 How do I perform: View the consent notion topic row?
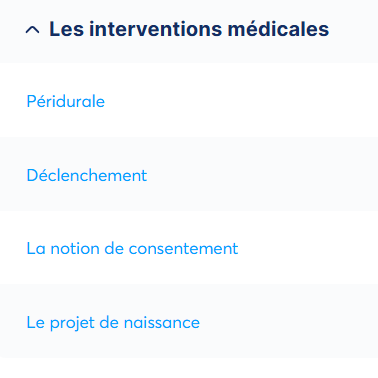coord(189,248)
